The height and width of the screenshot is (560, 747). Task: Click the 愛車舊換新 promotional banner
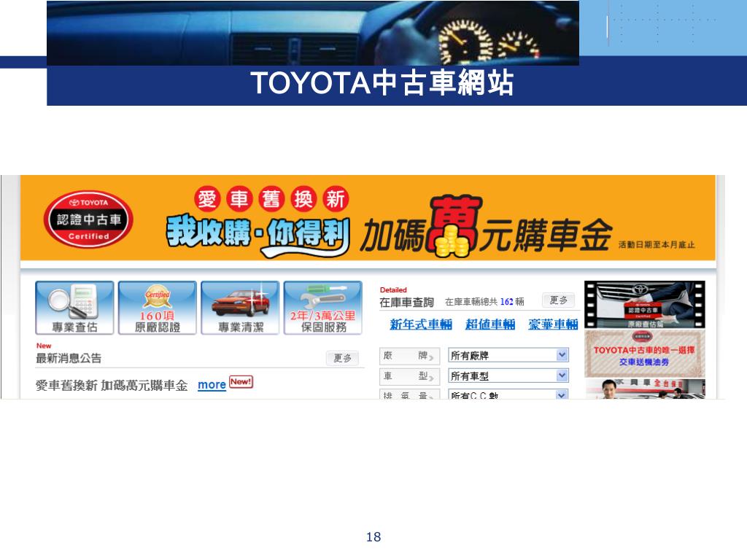pyautogui.click(x=368, y=218)
